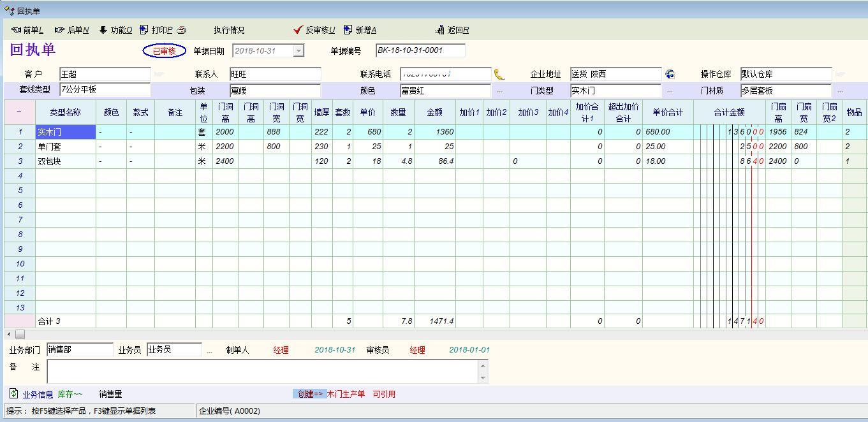Click the remarks box scroll down arrow
This screenshot has height=422, width=868.
coord(483,377)
